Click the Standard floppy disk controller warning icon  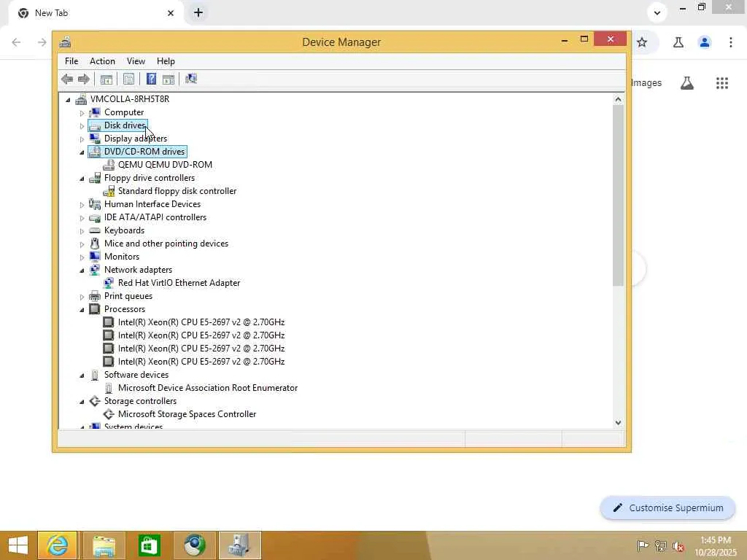(109, 191)
